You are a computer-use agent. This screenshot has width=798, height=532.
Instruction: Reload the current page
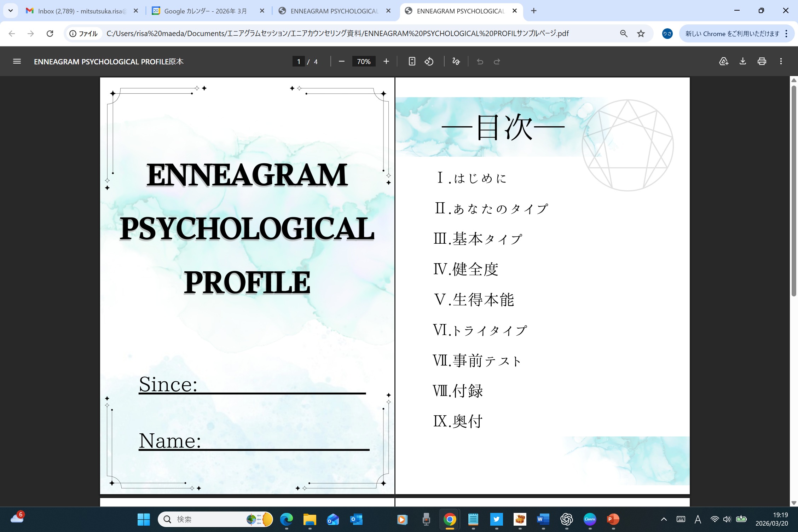(50, 34)
